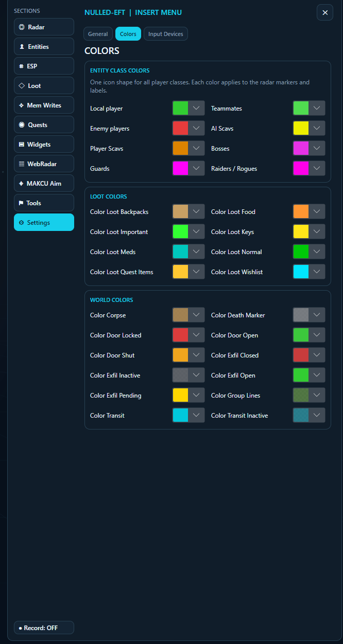The height and width of the screenshot is (644, 343).
Task: Click the Bosses magenta swatch
Action: click(301, 148)
